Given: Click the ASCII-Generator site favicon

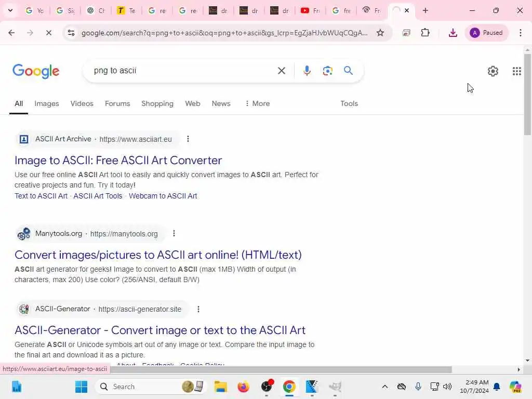Looking at the screenshot, I should click(24, 309).
